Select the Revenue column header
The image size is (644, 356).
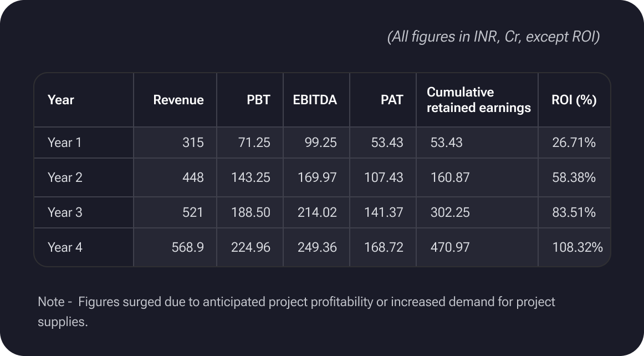coord(178,100)
